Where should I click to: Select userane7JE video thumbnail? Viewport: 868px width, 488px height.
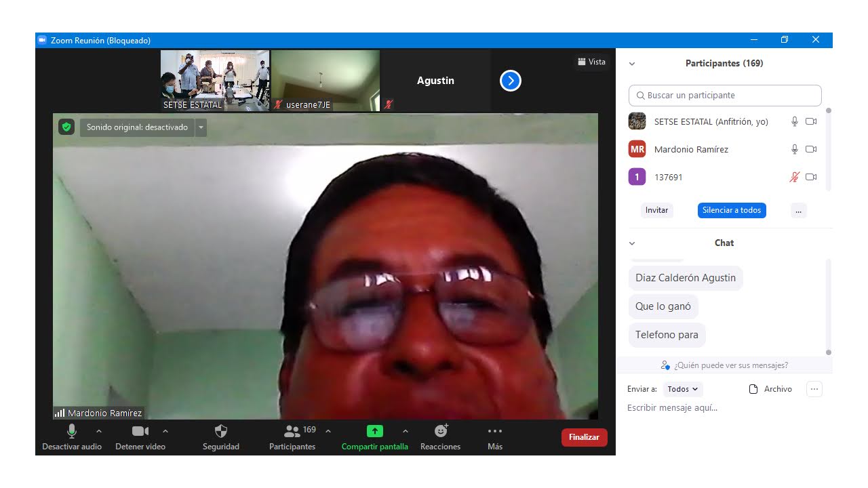pos(325,81)
